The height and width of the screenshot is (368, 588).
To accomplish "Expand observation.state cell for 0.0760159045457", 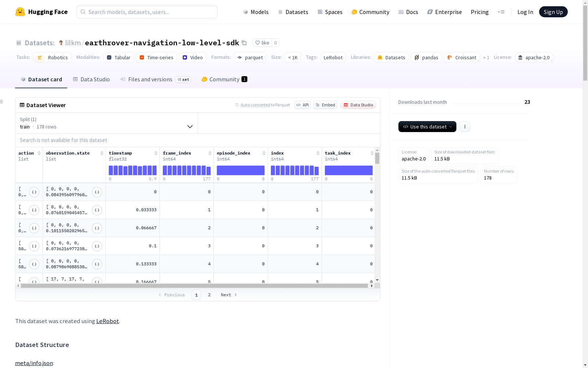I will tap(97, 210).
